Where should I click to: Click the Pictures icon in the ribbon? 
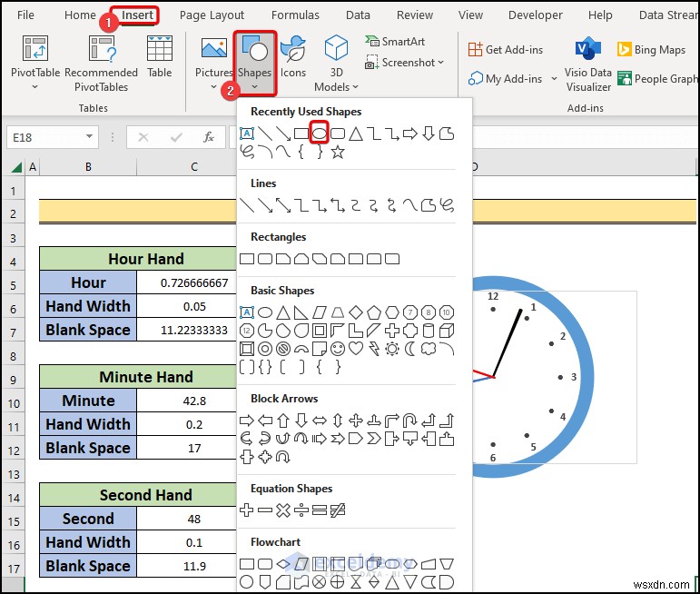coord(214,48)
